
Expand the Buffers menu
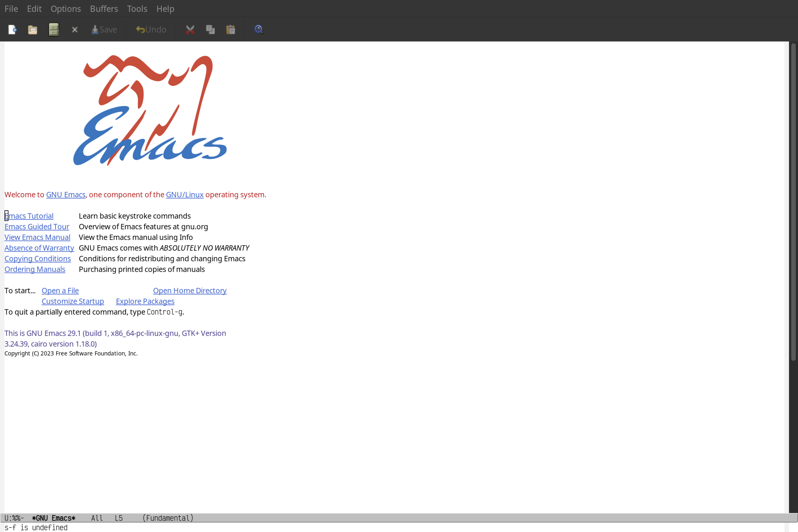[104, 8]
